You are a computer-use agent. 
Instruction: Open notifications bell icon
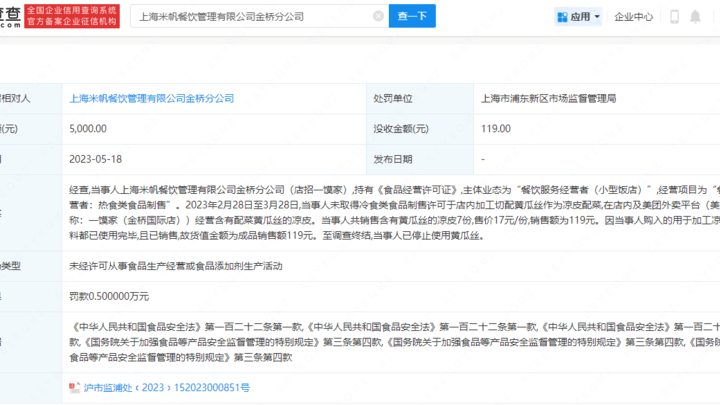pos(695,17)
